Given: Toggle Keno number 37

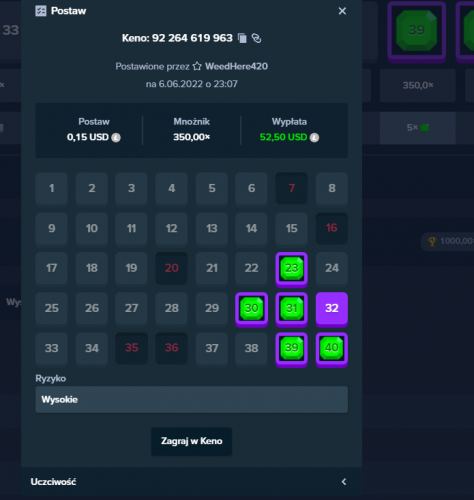Looking at the screenshot, I should (x=212, y=348).
